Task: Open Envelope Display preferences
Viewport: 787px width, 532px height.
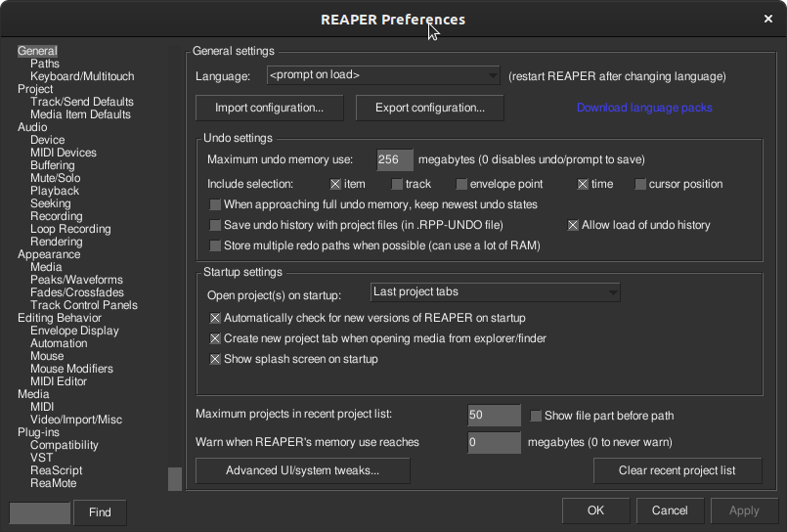Action: point(74,331)
